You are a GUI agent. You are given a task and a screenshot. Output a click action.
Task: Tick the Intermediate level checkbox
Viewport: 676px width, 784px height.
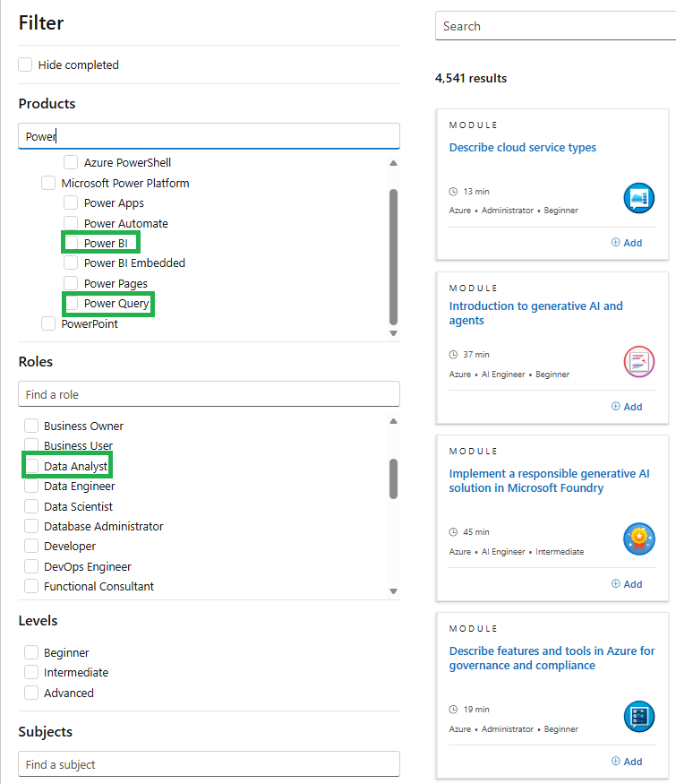click(31, 673)
